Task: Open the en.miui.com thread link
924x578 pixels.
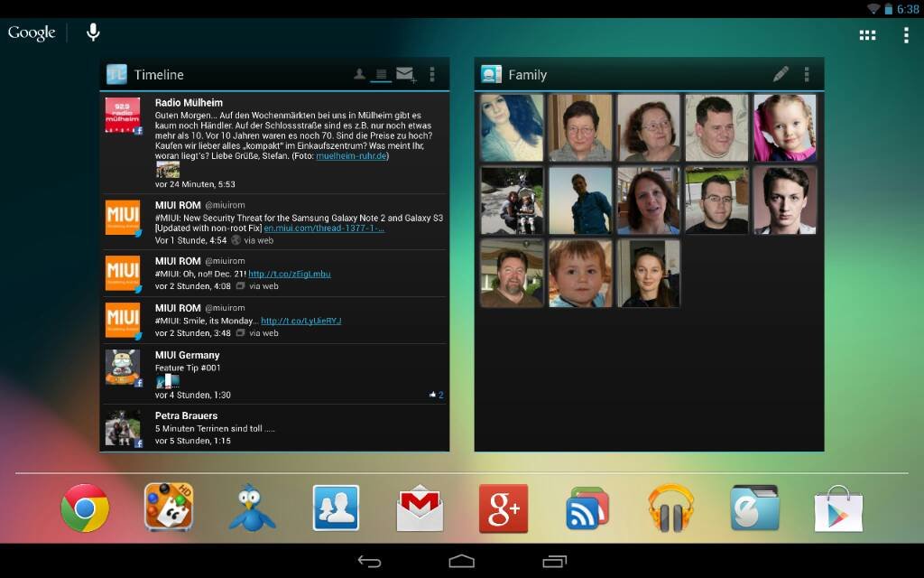Action: tap(324, 228)
